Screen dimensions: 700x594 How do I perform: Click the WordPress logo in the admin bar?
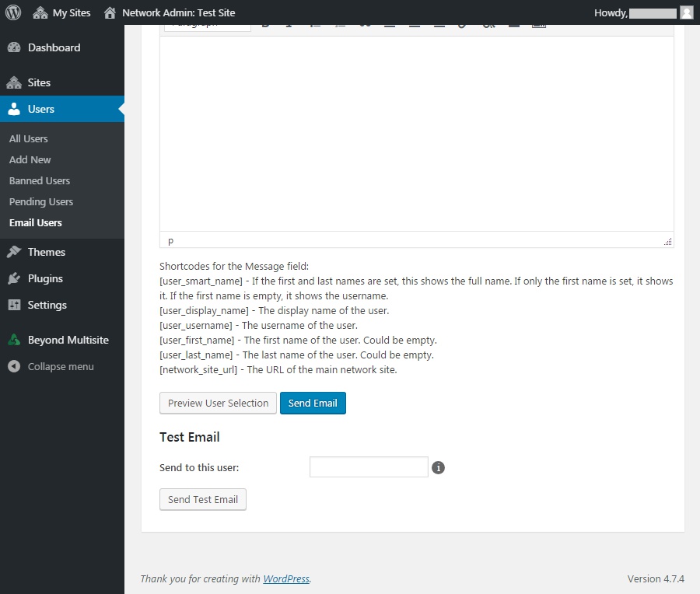[12, 12]
